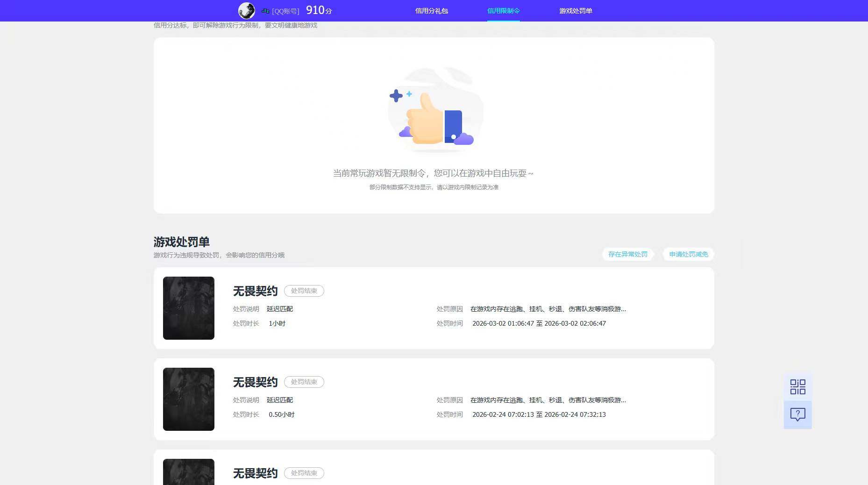The image size is (868, 485).
Task: Click the 910分 credit score
Action: point(319,10)
